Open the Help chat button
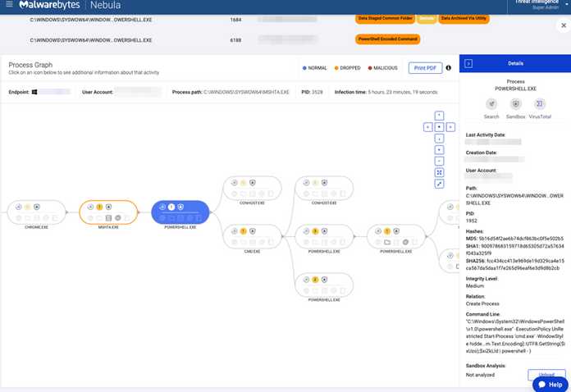571x392 pixels. pos(550,385)
